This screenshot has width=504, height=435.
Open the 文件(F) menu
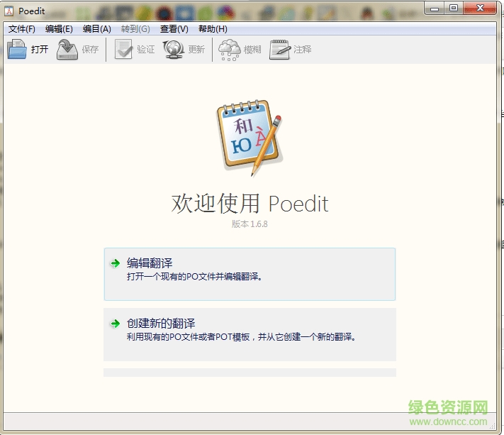(21, 29)
